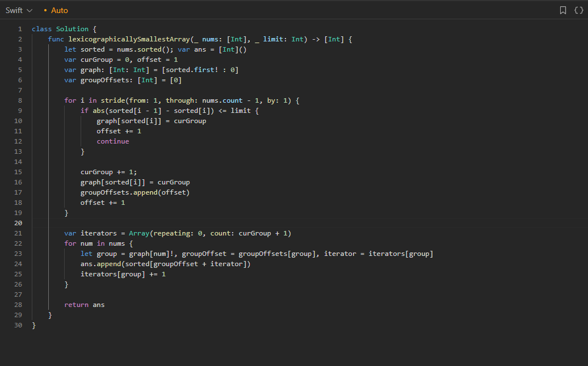Click line number 8 in gutter
Image resolution: width=588 pixels, height=366 pixels.
click(20, 100)
